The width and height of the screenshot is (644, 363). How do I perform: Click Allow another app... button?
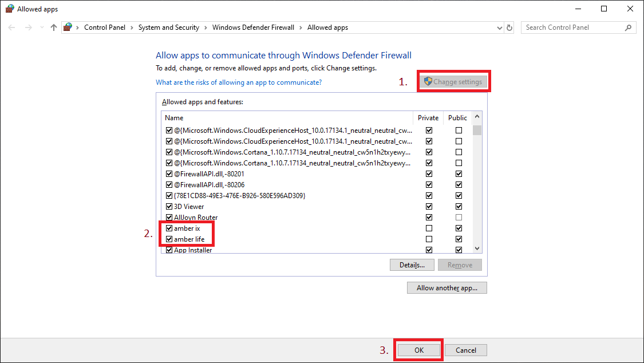447,288
